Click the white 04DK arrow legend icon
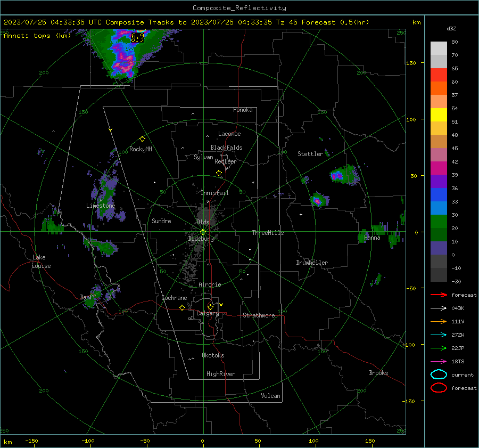 (439, 308)
